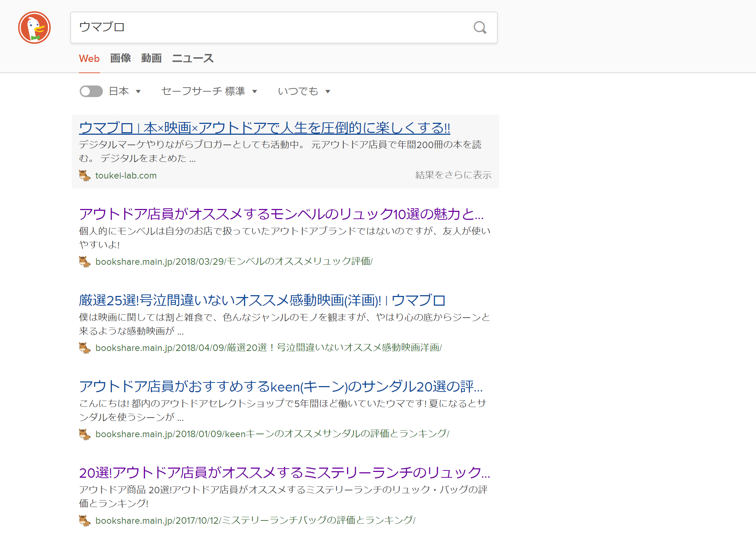The width and height of the screenshot is (756, 544).
Task: Open the 厳選25選!号泣間違いない result title
Action: 262,300
